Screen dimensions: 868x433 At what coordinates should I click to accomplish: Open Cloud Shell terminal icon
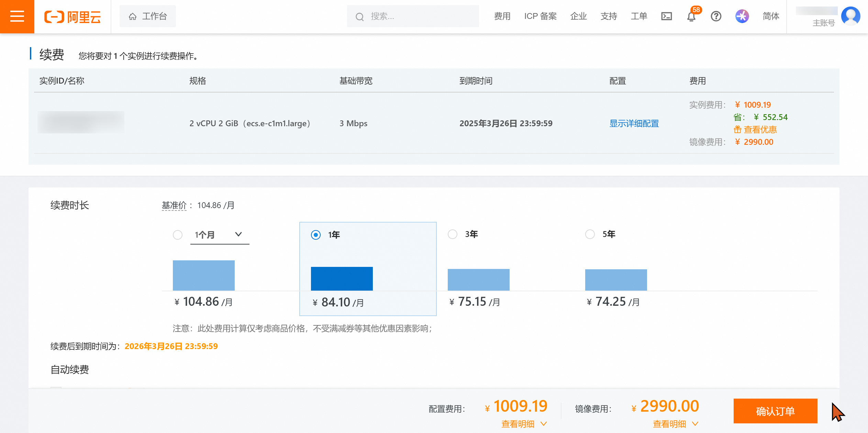tap(666, 16)
